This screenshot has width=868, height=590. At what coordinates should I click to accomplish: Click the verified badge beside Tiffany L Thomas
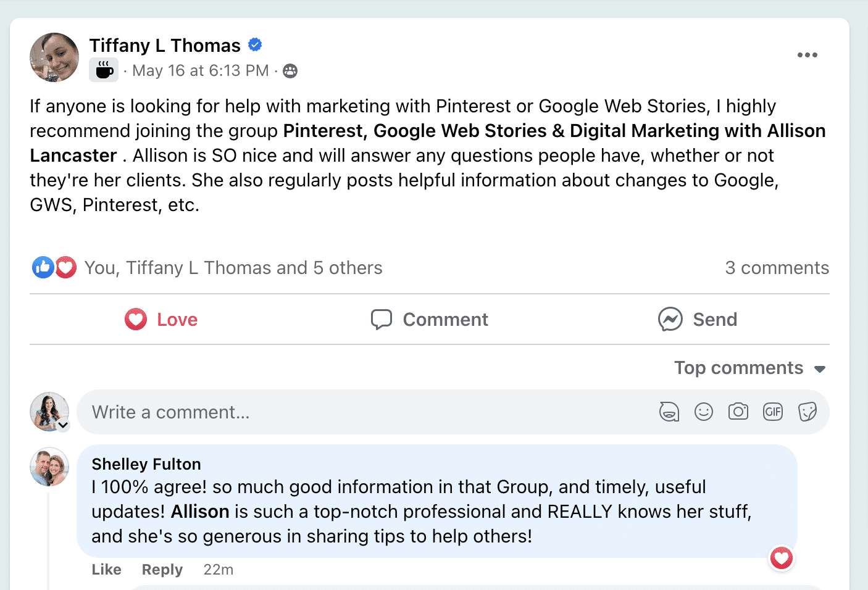pos(255,44)
